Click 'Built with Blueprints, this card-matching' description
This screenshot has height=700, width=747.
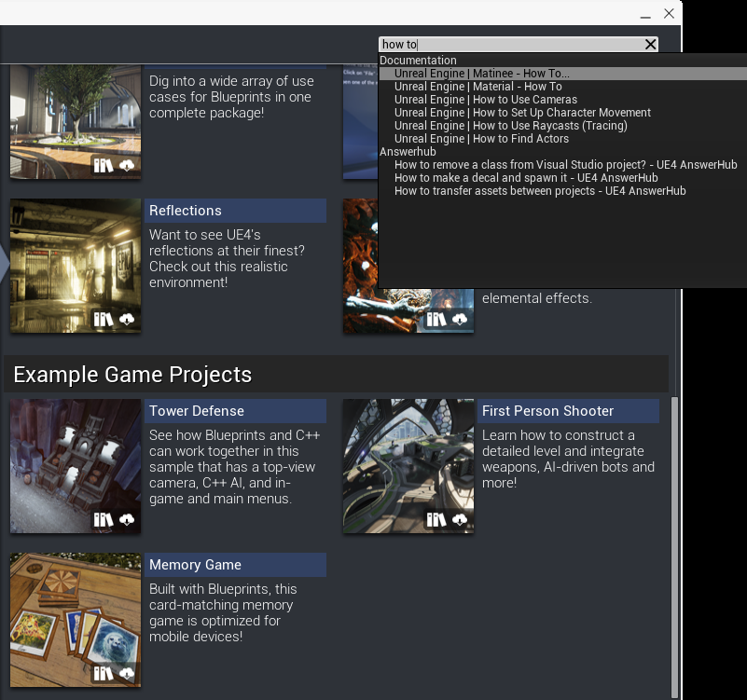point(223,612)
